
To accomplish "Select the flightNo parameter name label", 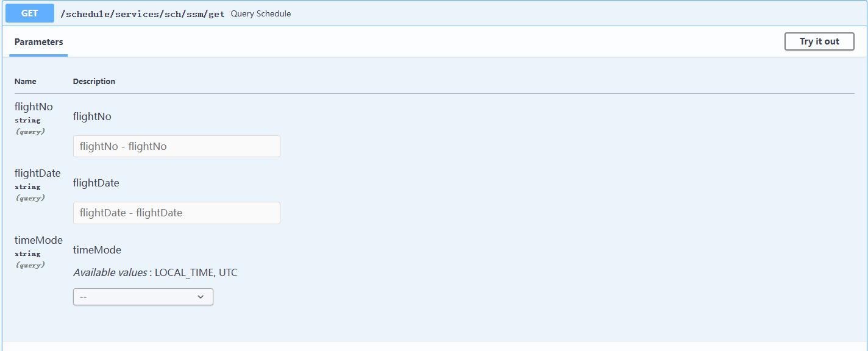I will 34,107.
